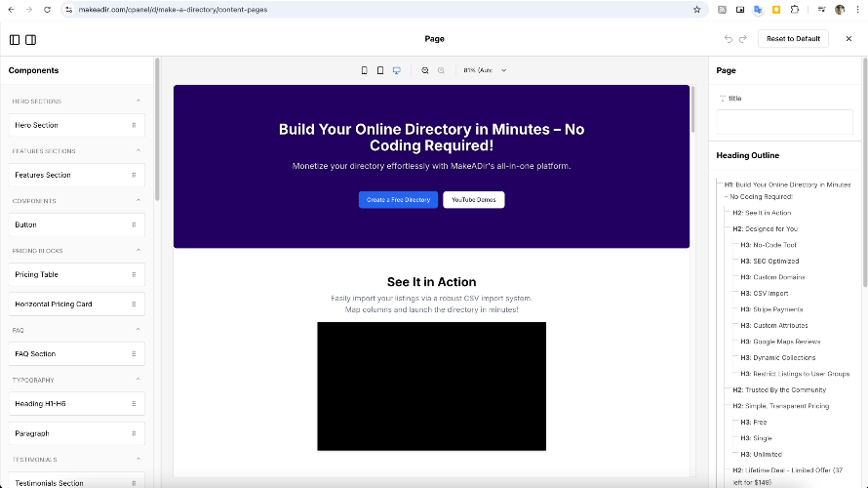Image resolution: width=868 pixels, height=488 pixels.
Task: Grab drag handle of Horizontal Pricing Card
Action: (134, 305)
